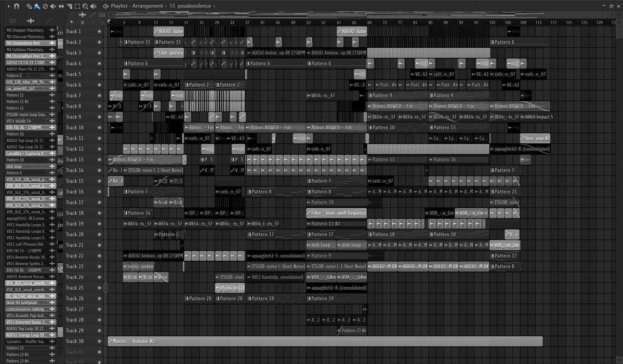This screenshot has height=364, width=623.
Task: Select the Slip tool
Action: pyautogui.click(x=61, y=6)
